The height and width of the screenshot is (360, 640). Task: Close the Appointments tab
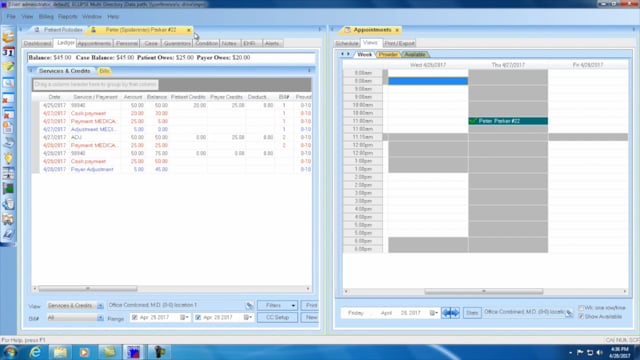point(397,30)
